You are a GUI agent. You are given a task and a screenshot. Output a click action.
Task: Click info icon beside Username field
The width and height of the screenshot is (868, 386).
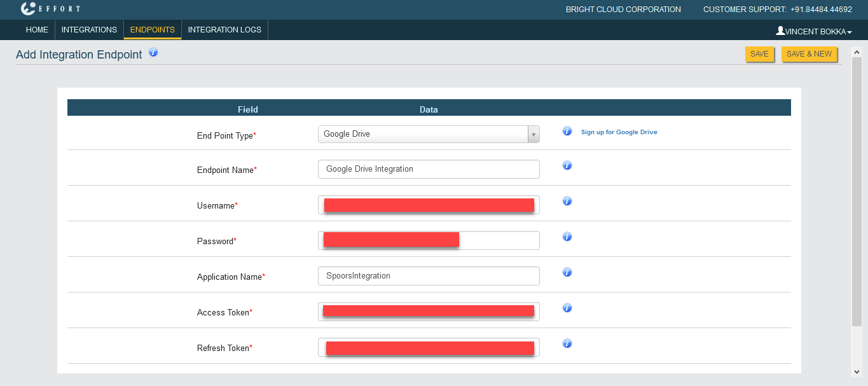click(x=567, y=201)
